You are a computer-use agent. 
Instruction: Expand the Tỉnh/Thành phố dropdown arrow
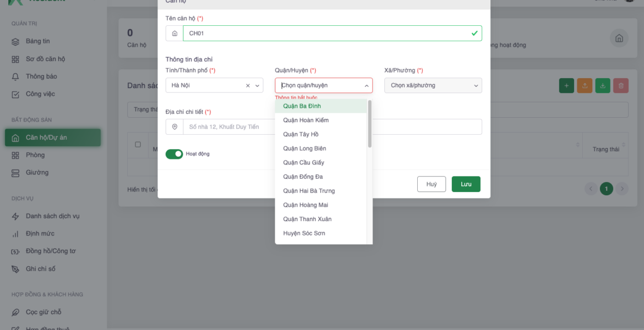pos(257,86)
